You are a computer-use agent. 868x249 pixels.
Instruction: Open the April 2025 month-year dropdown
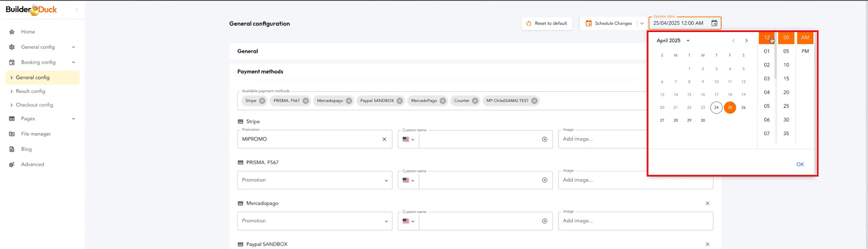coord(673,41)
